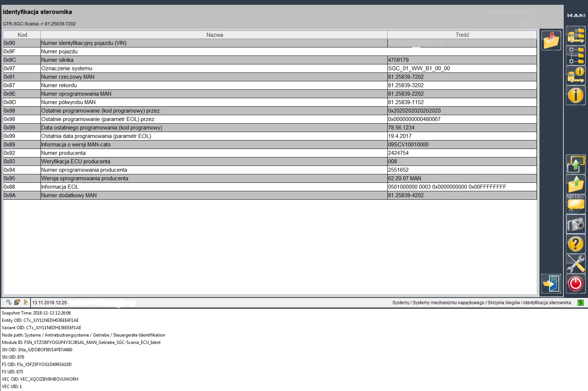Viewport: 588px width, 391px height.
Task: Click value 0x0000000000480067
Action: [x=414, y=119]
